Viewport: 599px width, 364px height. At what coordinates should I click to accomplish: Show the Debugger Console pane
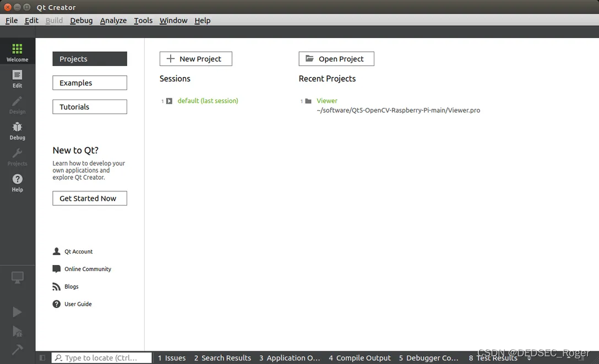point(429,358)
